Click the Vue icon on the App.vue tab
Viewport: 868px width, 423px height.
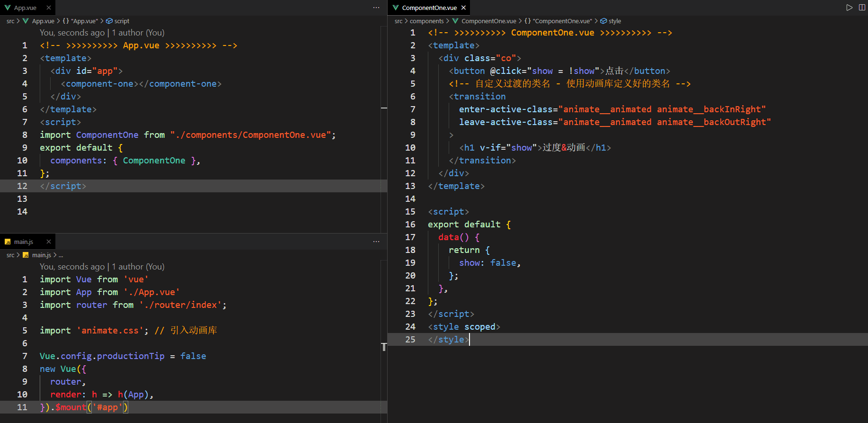tap(7, 8)
